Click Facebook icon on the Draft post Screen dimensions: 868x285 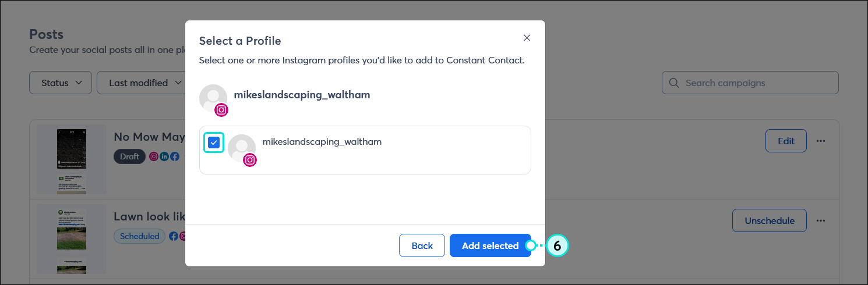click(x=174, y=156)
